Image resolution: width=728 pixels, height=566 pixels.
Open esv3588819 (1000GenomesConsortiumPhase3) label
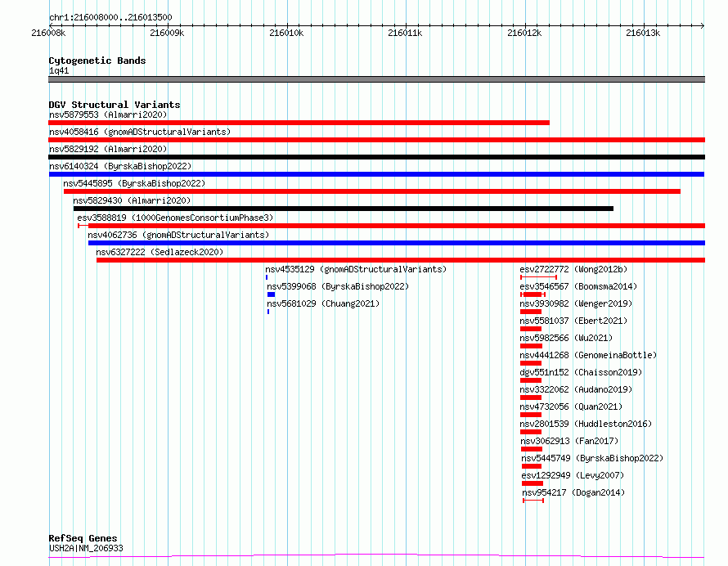point(175,218)
